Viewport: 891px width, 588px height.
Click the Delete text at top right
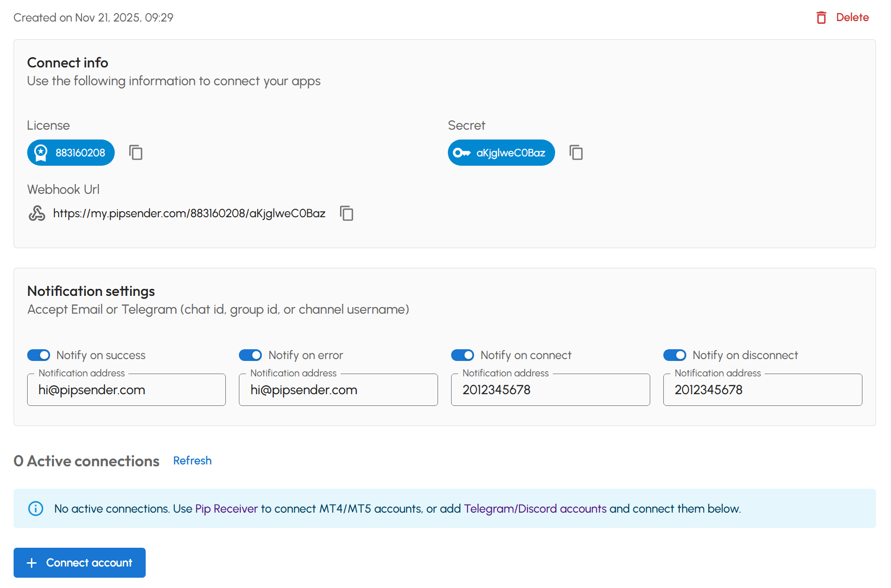pos(852,18)
